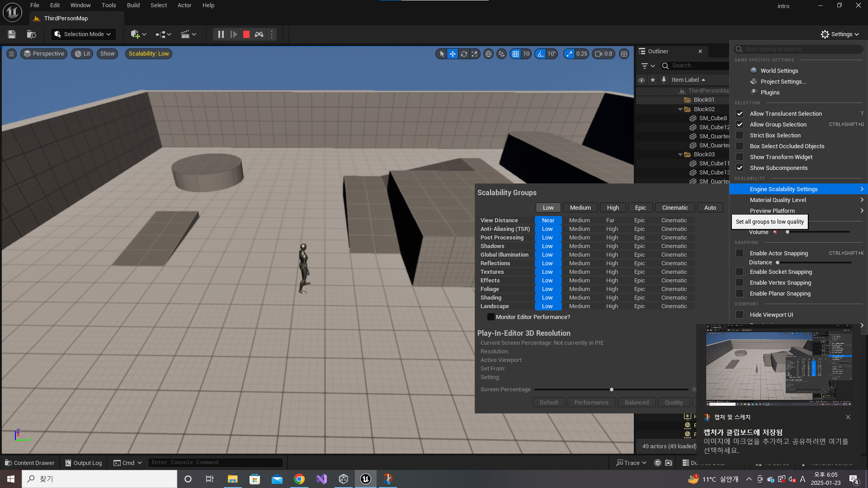This screenshot has height=488, width=868.
Task: Set all scalability groups to Medium
Action: [x=580, y=208]
